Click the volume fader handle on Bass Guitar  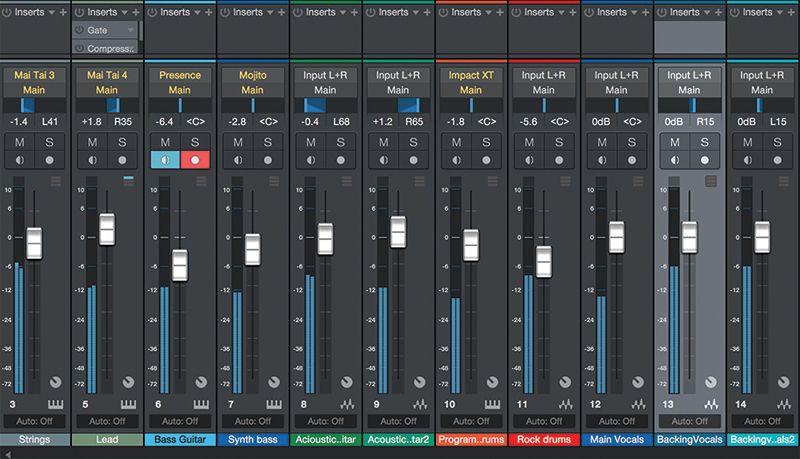click(180, 265)
